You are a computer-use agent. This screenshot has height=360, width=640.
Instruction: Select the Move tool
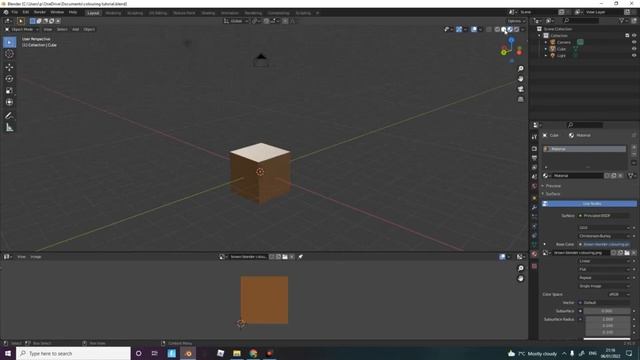point(9,67)
